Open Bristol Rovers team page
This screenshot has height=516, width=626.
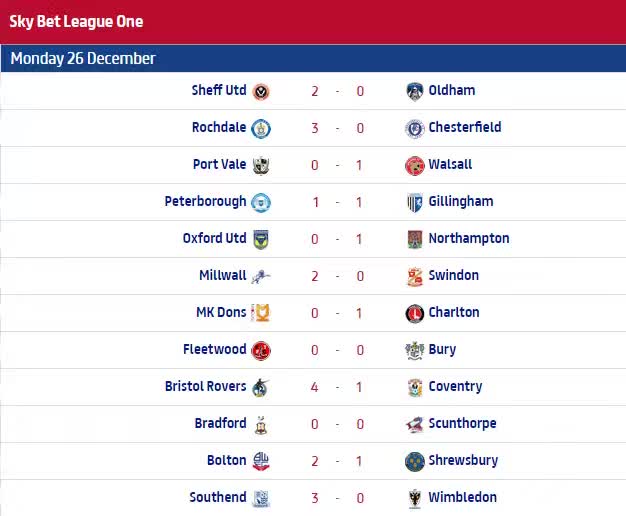pos(206,386)
